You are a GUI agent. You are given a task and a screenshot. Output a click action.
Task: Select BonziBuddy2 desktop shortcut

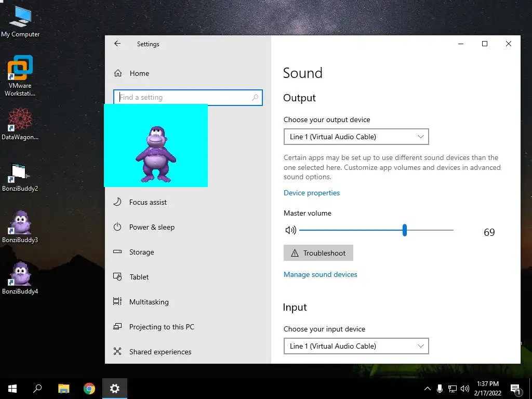tap(20, 178)
